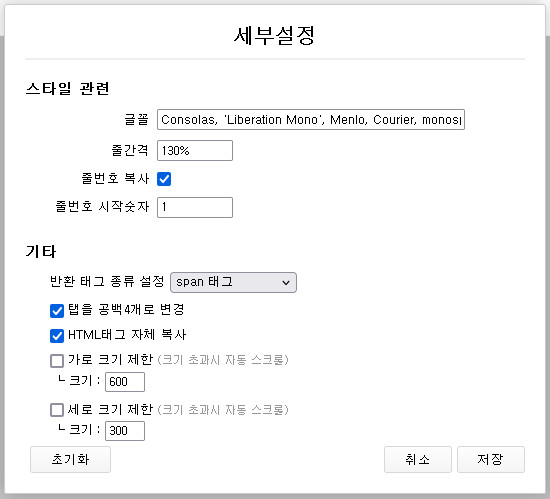The image size is (550, 499).
Task: Click the 줄간격 label text
Action: (130, 150)
